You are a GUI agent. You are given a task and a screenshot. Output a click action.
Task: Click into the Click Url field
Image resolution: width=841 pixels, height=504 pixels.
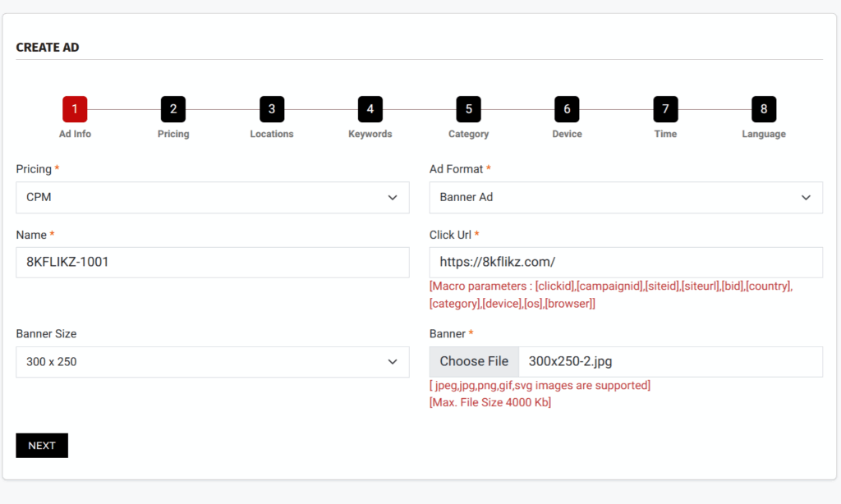[626, 263]
